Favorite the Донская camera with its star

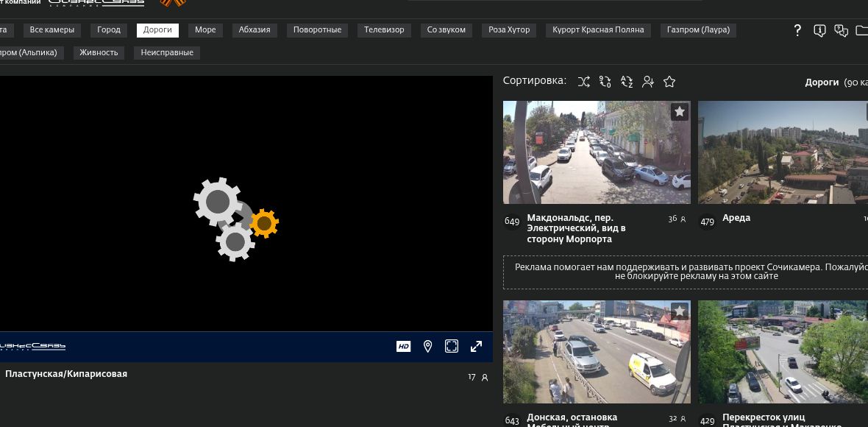coord(680,311)
